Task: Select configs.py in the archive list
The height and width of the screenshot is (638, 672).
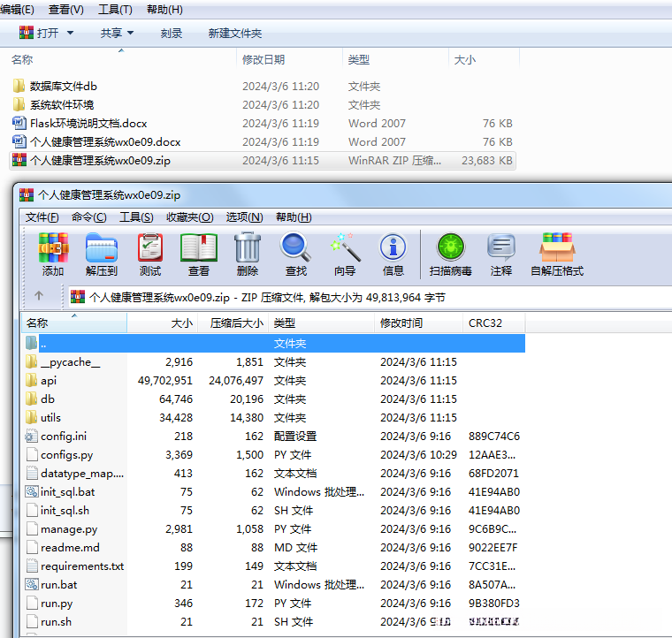Action: click(274, 455)
